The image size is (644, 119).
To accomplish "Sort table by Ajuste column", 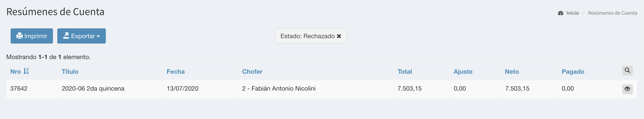I will (463, 72).
